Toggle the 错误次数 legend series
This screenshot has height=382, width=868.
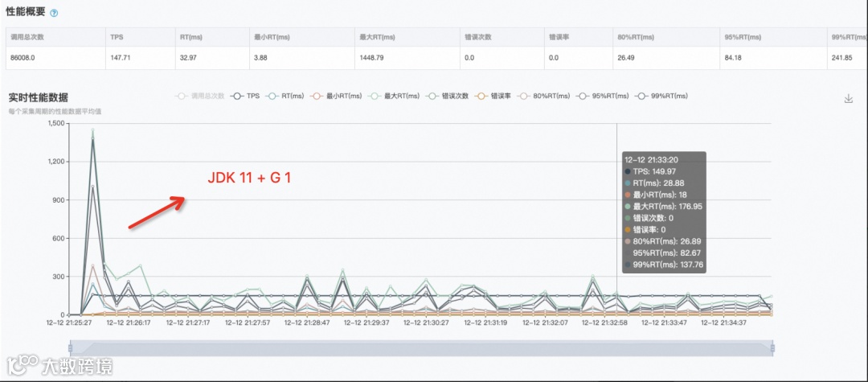pos(448,96)
